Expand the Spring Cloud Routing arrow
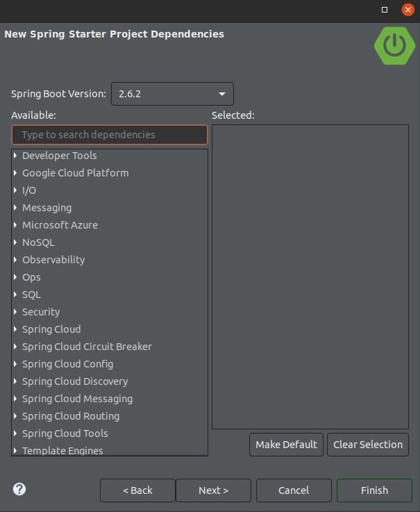Image resolution: width=420 pixels, height=512 pixels. (15, 416)
